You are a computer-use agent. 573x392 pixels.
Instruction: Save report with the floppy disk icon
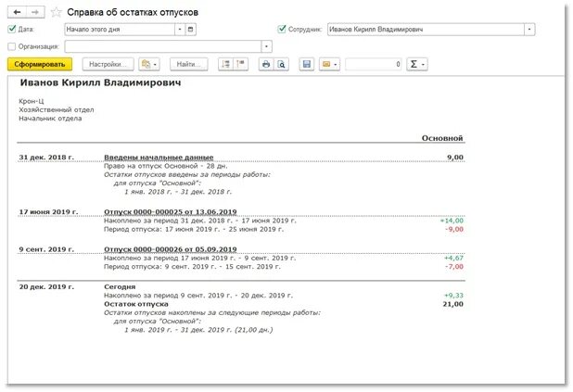tap(307, 64)
